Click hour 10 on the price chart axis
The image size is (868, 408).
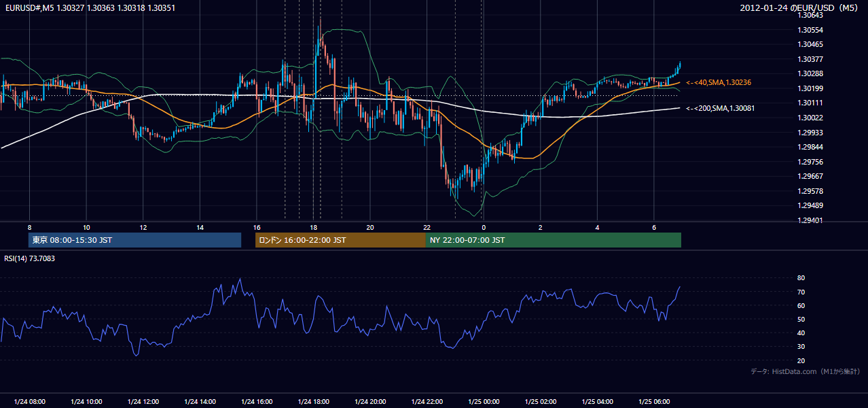86,227
